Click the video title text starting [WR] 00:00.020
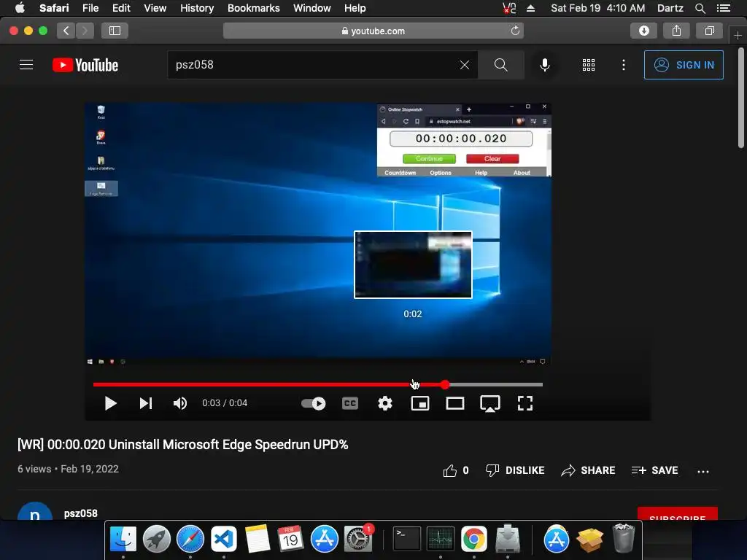Viewport: 747px width, 560px height. tap(183, 444)
